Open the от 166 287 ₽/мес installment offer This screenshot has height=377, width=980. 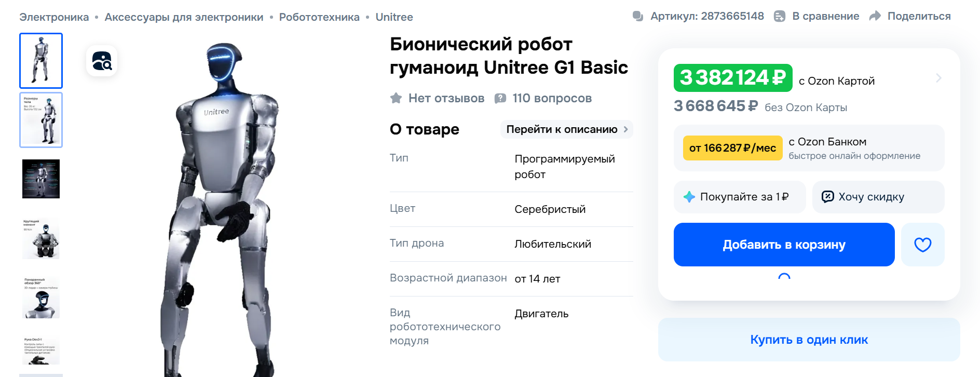click(x=732, y=148)
